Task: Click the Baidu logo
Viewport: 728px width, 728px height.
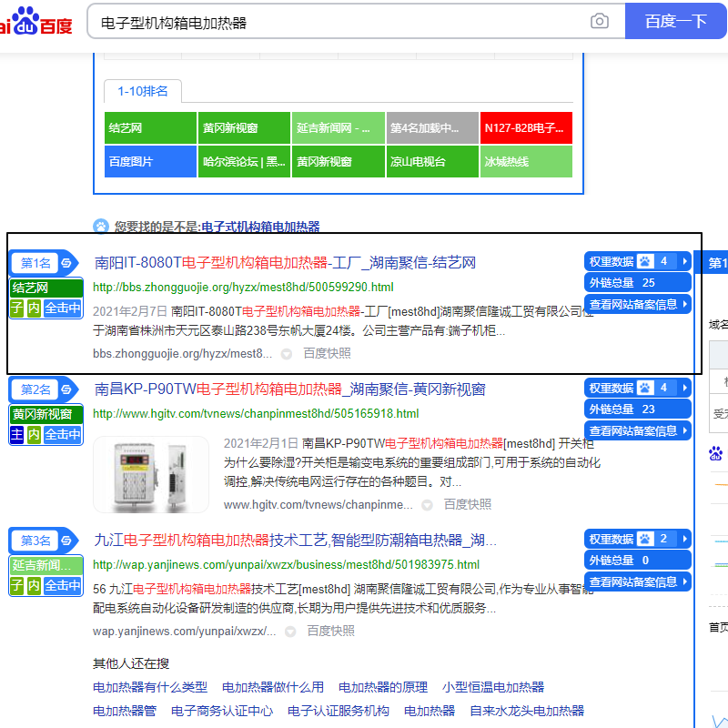Action: pos(36,21)
